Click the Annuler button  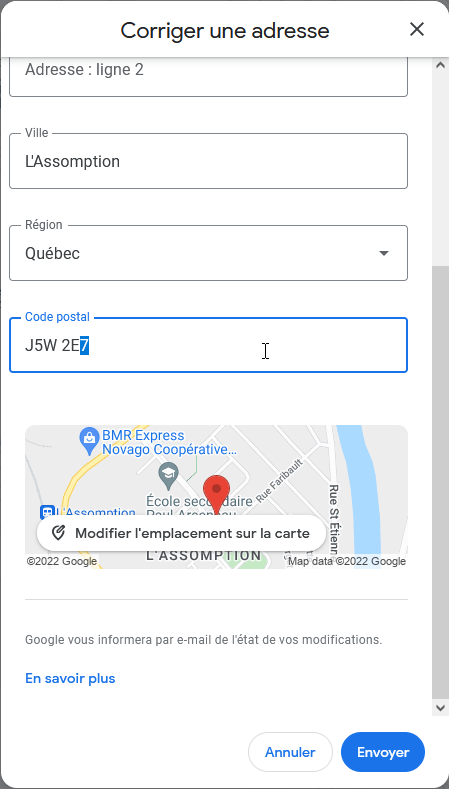pyautogui.click(x=290, y=752)
